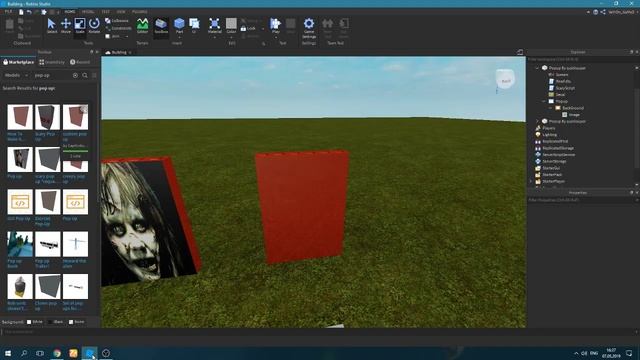Select the Scary Pop up model thumbnail

point(47,117)
